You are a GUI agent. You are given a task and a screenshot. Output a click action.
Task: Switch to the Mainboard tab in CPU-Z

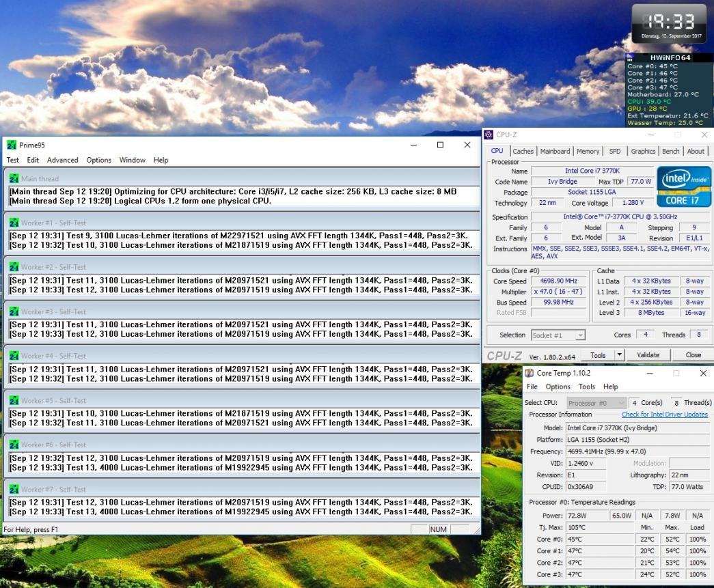pyautogui.click(x=555, y=151)
